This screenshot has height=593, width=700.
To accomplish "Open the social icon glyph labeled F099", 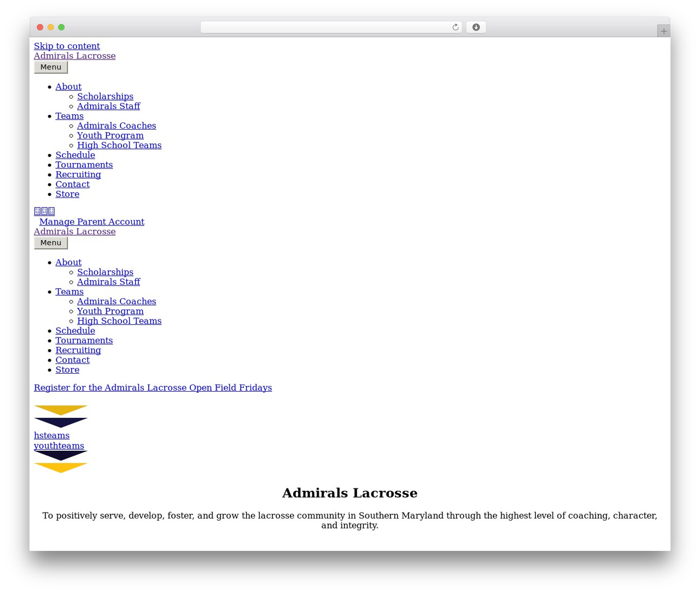I will click(44, 211).
